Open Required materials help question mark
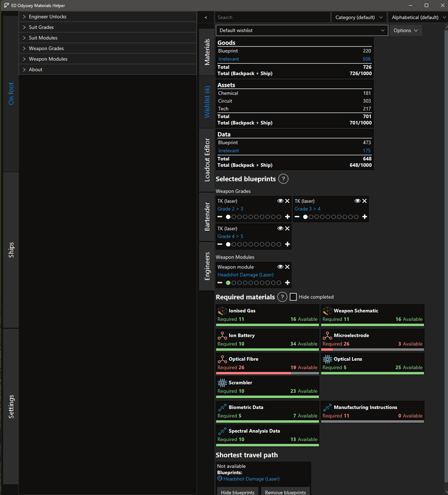Image resolution: width=448 pixels, height=495 pixels. point(282,297)
